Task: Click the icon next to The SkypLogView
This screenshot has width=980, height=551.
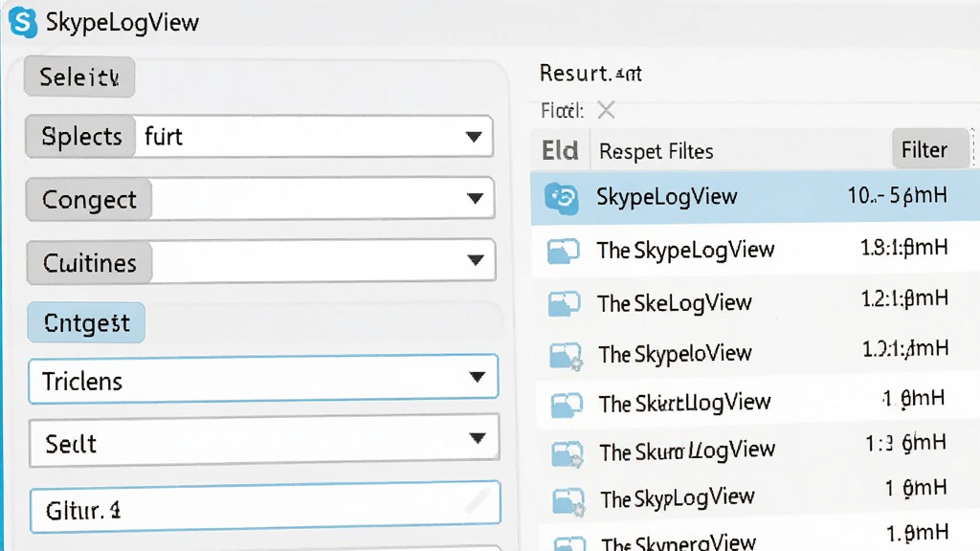Action: point(568,501)
